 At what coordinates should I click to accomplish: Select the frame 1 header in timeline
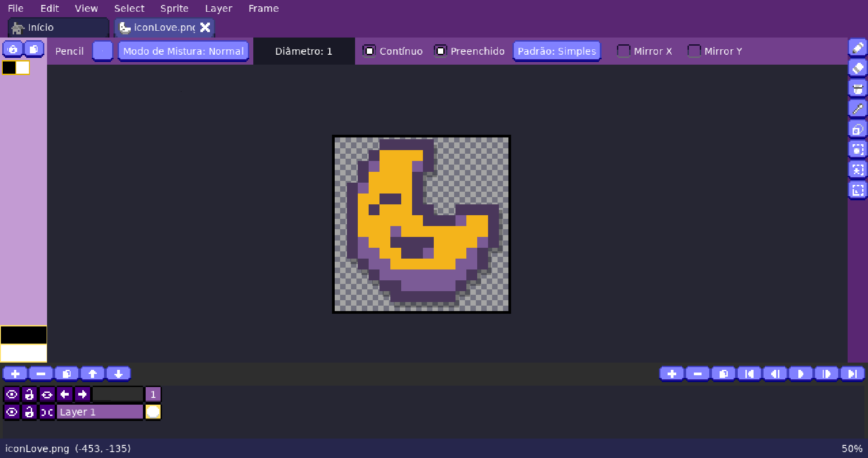[x=153, y=395]
